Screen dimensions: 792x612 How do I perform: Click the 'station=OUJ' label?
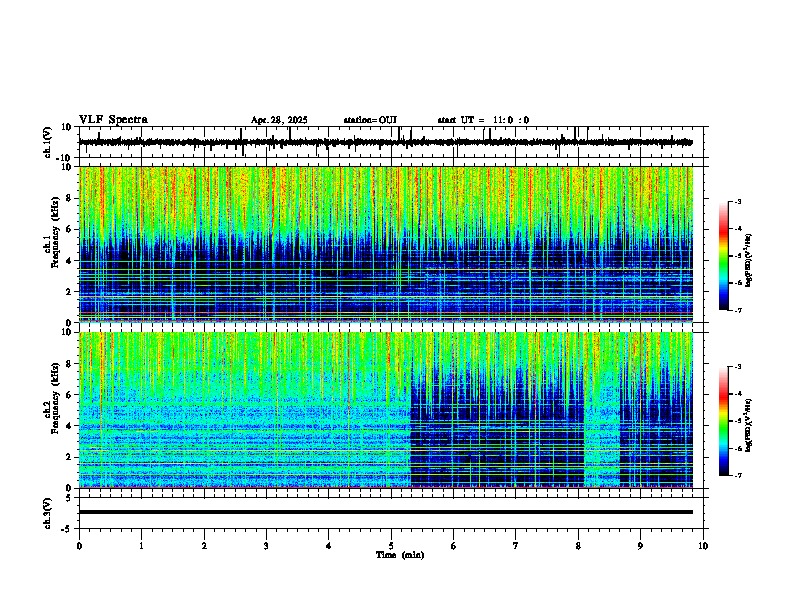pos(370,120)
